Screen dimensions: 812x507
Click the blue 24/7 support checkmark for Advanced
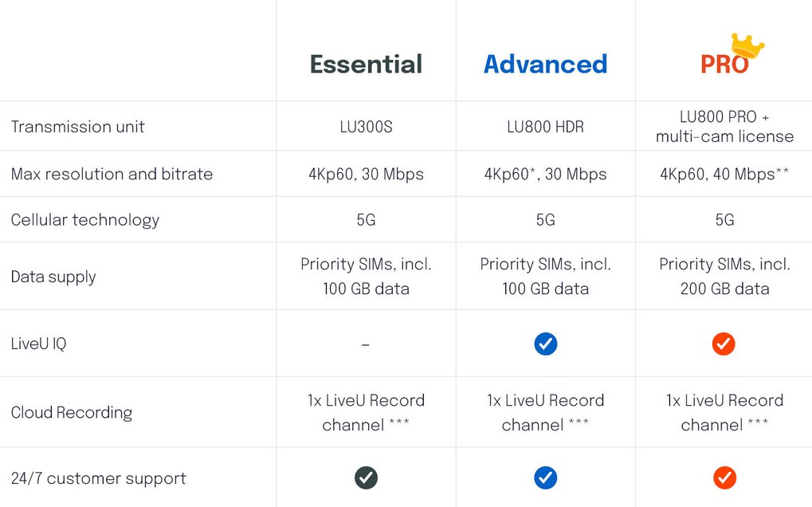click(545, 478)
